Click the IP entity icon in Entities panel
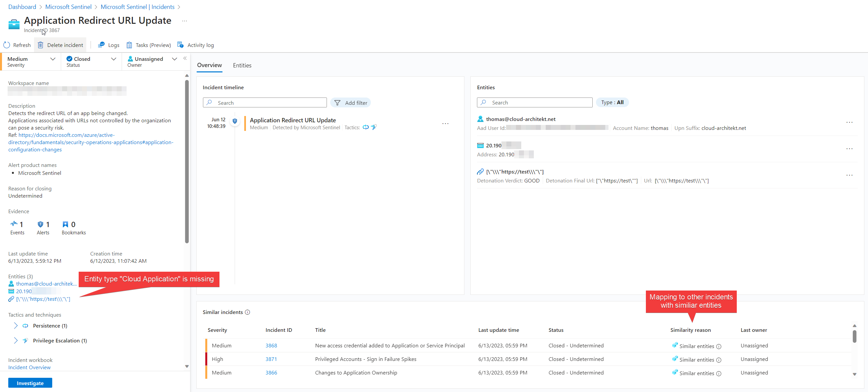 pos(480,145)
